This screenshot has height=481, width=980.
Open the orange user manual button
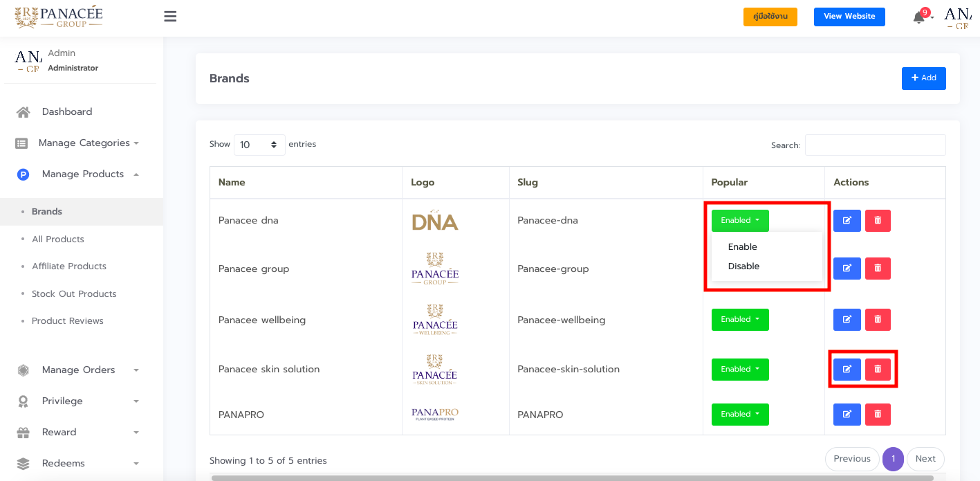(x=770, y=17)
